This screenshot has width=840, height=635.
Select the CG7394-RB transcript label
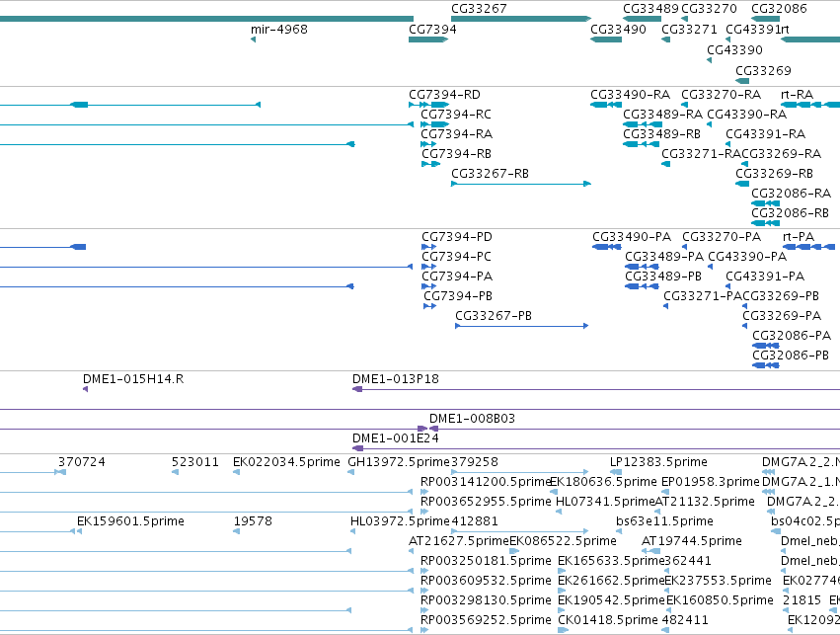pyautogui.click(x=456, y=154)
